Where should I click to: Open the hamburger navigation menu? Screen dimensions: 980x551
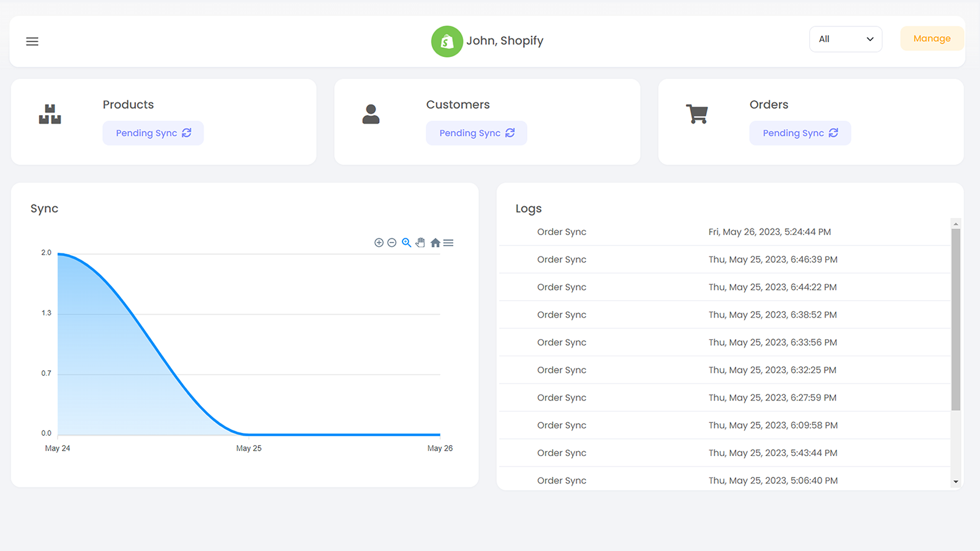(32, 42)
